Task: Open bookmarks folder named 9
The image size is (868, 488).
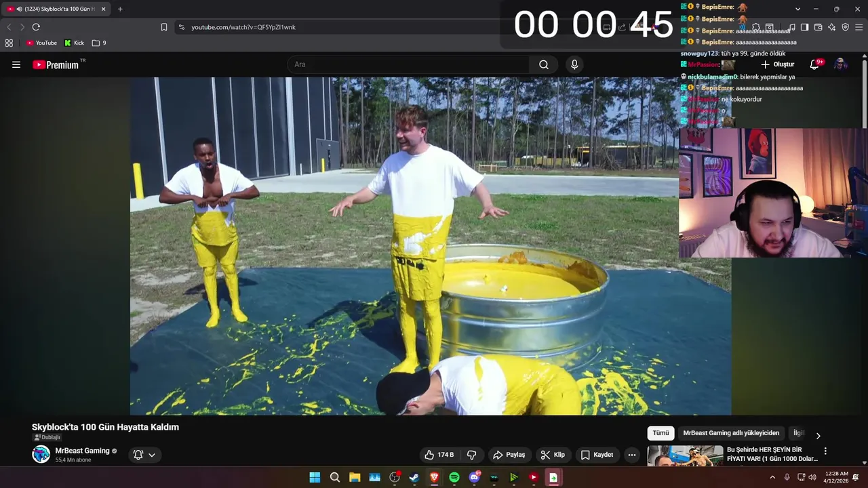Action: click(x=99, y=43)
